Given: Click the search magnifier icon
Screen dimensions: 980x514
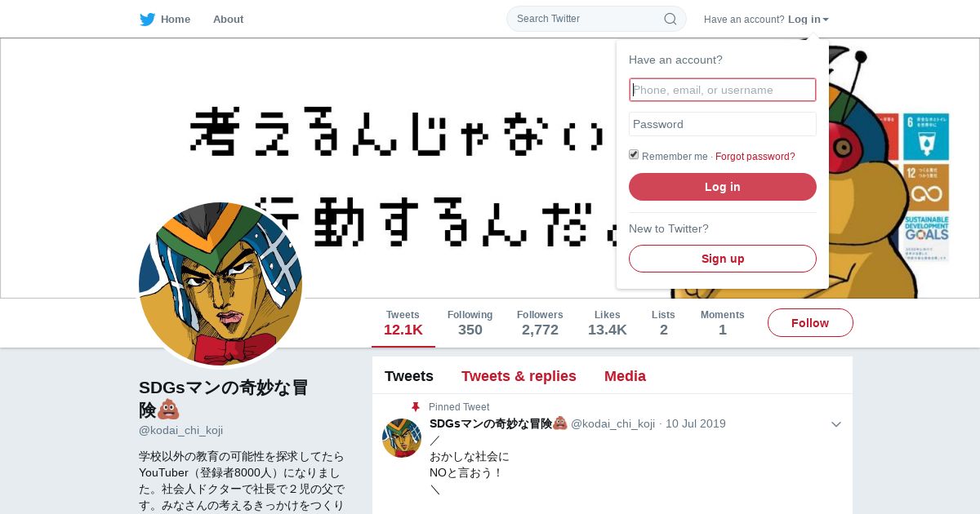Looking at the screenshot, I should [670, 19].
